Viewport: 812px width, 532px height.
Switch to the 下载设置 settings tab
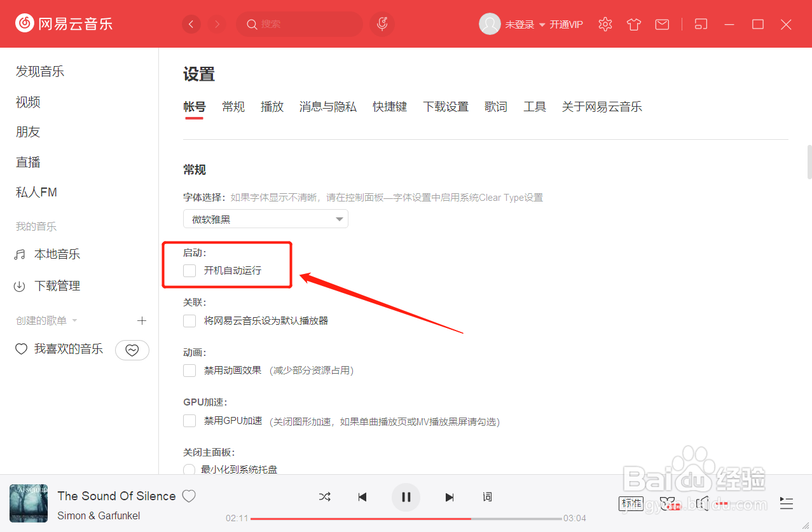[446, 106]
